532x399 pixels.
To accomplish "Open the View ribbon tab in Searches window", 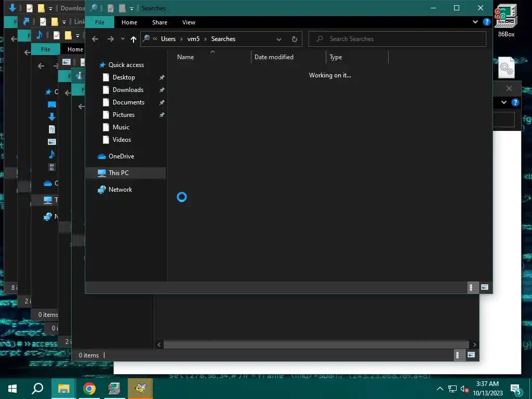I will pos(189,22).
